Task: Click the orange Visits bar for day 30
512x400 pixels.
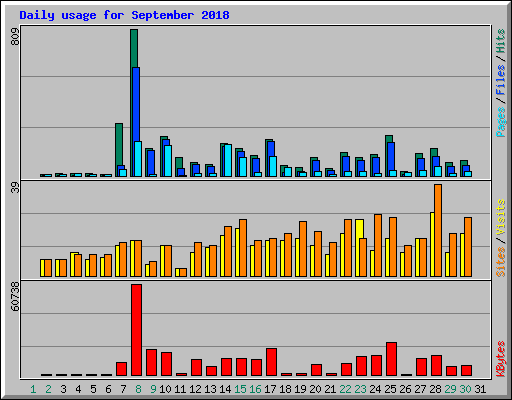Action: (x=468, y=247)
